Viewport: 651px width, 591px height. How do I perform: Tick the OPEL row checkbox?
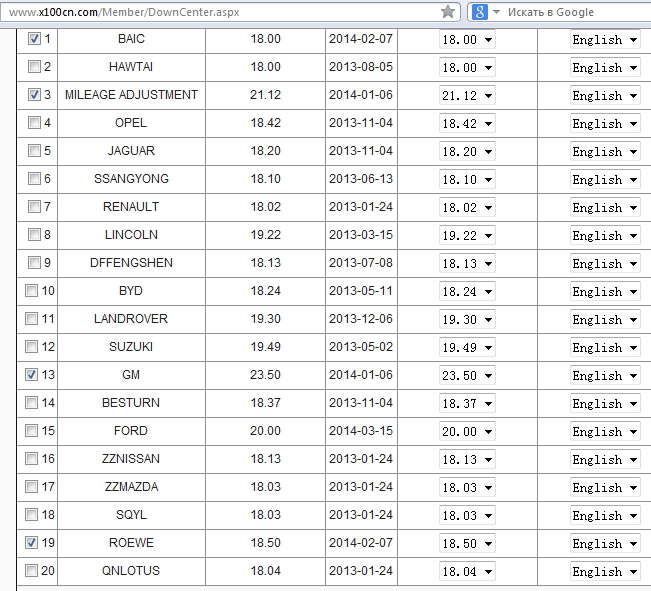[x=34, y=123]
